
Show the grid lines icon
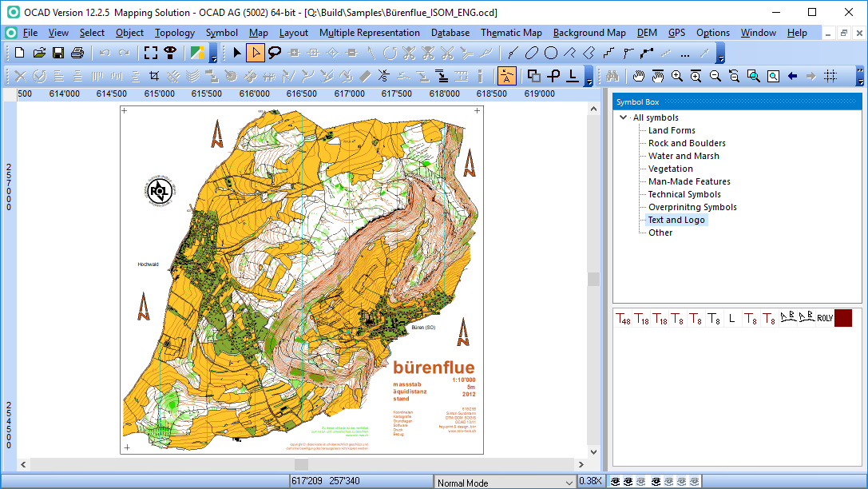830,77
